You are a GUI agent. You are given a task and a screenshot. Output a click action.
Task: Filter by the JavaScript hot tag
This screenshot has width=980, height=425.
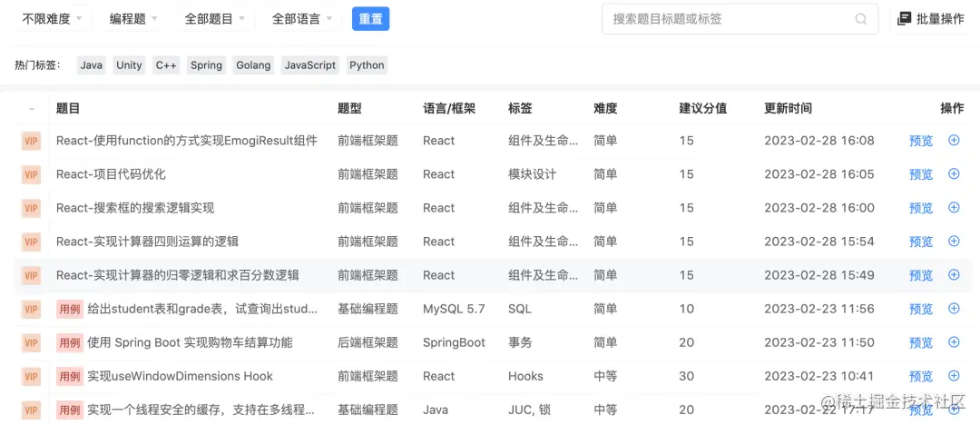(x=310, y=65)
